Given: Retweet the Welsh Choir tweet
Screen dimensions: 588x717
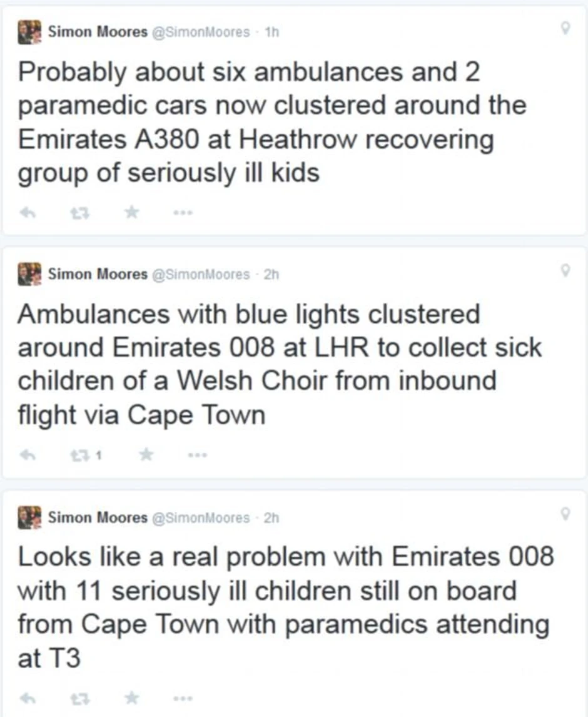Looking at the screenshot, I should pyautogui.click(x=78, y=455).
